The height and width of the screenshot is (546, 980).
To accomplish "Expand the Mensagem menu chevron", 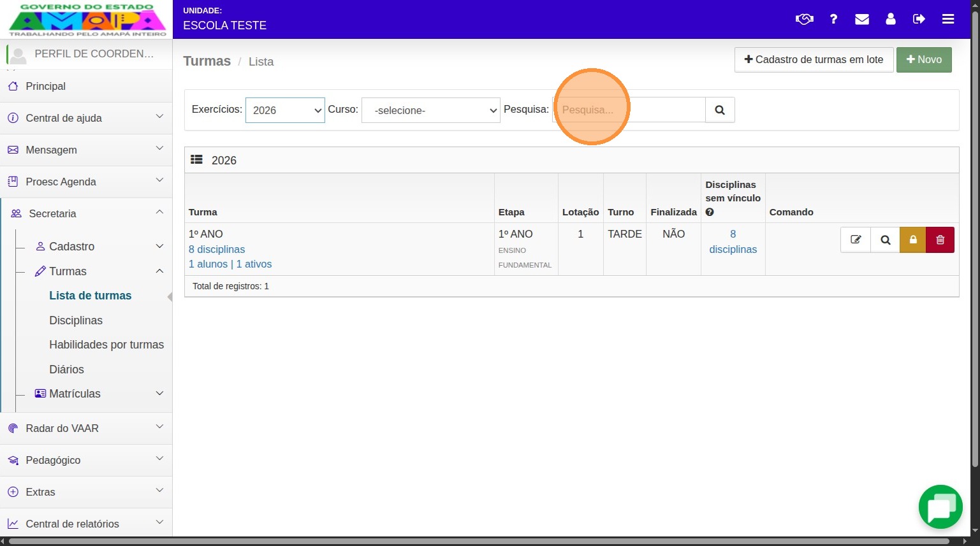I will coord(159,148).
